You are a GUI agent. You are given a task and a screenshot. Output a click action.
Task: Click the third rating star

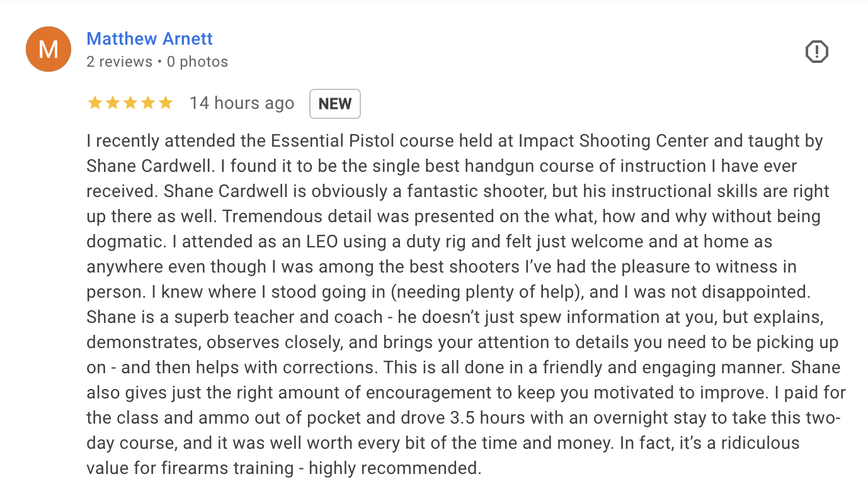click(x=130, y=103)
